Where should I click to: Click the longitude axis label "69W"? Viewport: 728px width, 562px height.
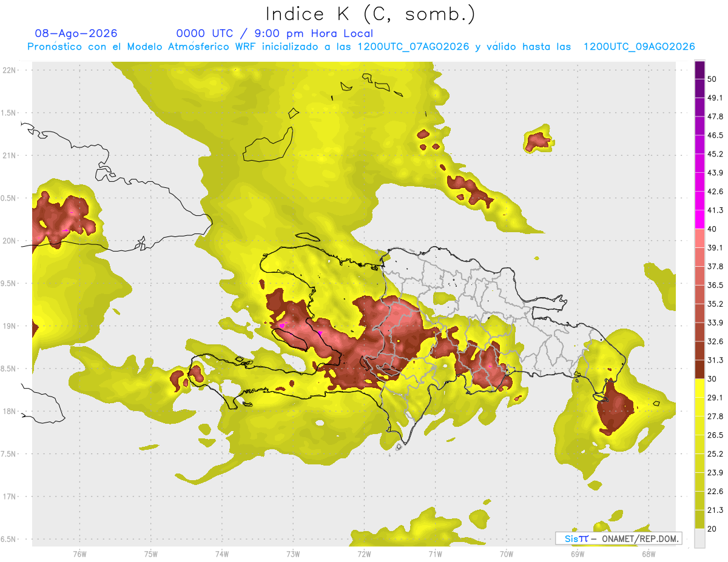[578, 554]
